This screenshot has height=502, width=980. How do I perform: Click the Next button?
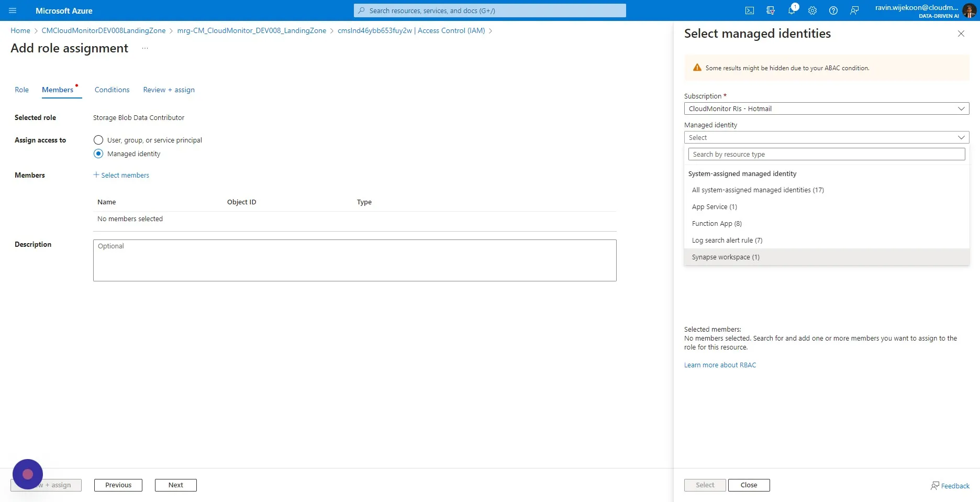(x=176, y=485)
